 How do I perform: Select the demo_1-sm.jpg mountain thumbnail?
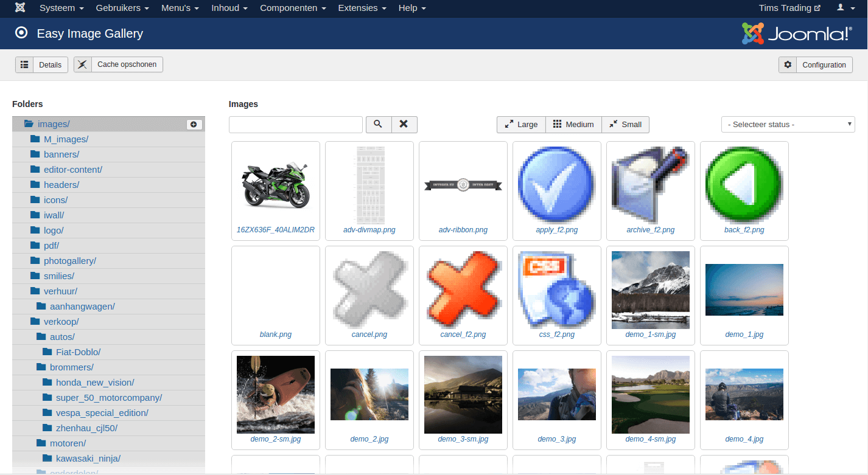pos(651,290)
